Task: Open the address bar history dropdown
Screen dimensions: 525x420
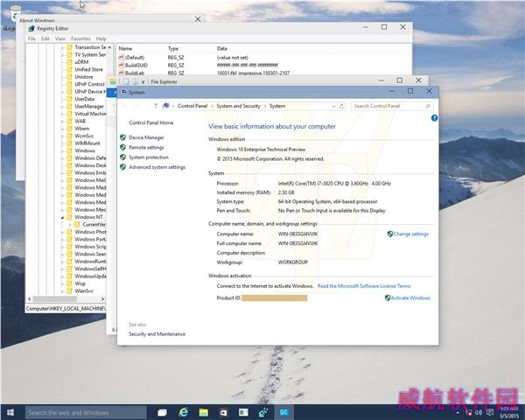Action: pos(333,107)
